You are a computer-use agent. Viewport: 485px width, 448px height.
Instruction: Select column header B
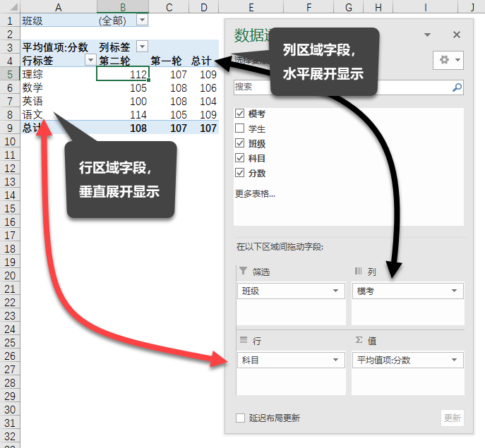123,6
